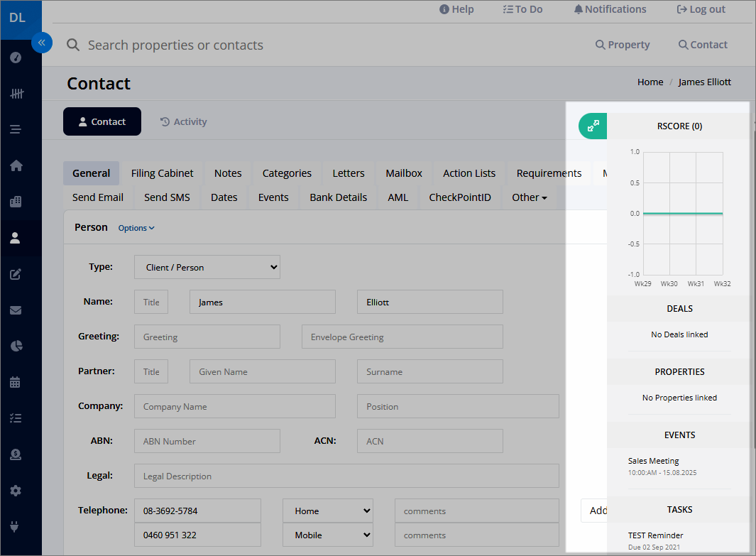Click the search magnifier icon

(73, 45)
